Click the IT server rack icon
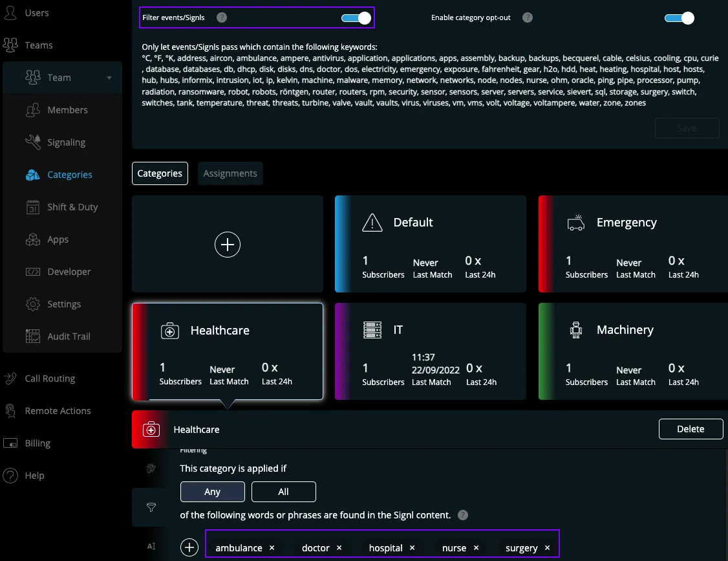Viewport: 728px width, 561px height. click(x=372, y=330)
